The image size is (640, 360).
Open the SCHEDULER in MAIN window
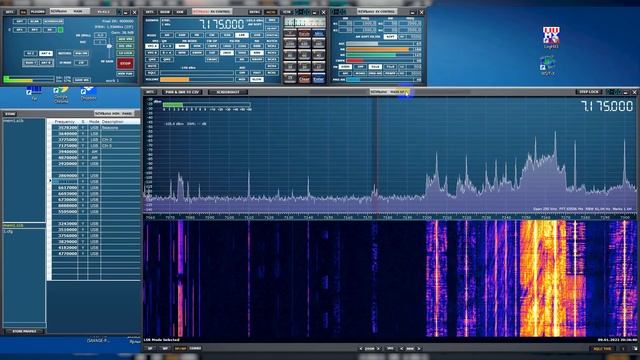[53, 21]
